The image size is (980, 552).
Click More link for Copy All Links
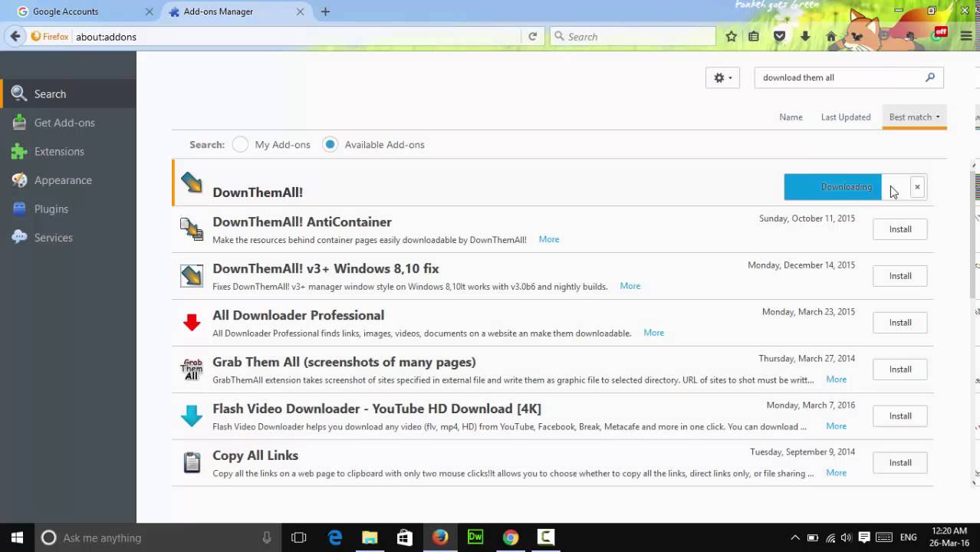(x=837, y=473)
